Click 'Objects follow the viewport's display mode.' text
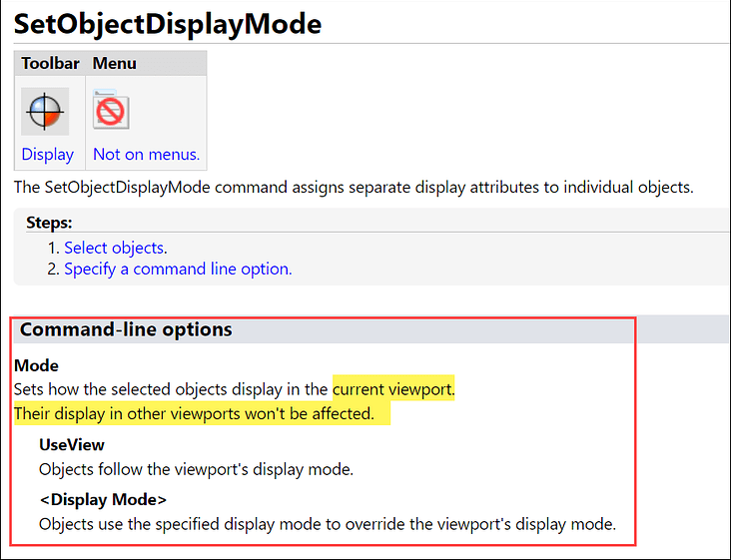731x560 pixels. click(197, 469)
